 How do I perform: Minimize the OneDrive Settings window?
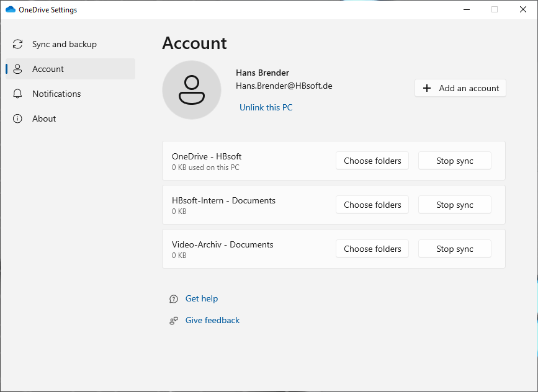(465, 9)
